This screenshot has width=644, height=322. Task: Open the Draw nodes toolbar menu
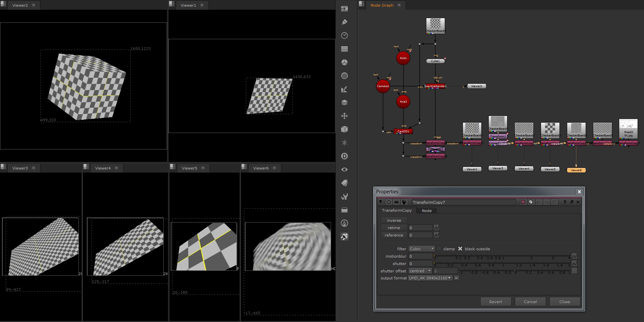pos(344,22)
